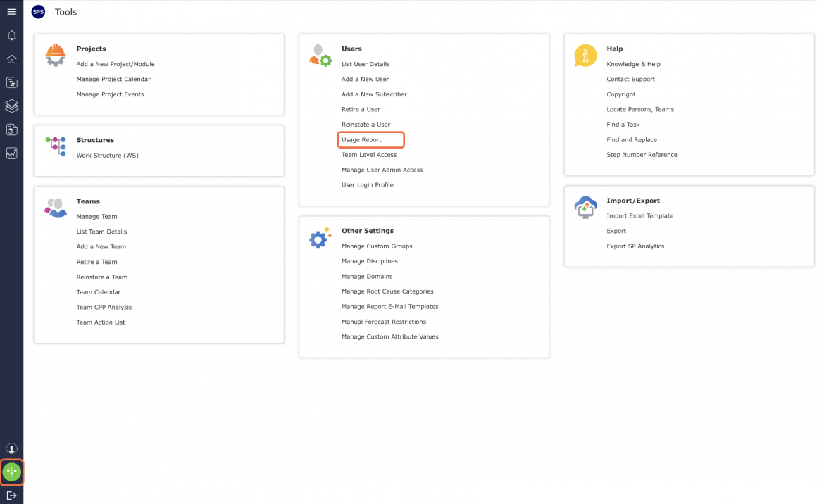Open the hamburger menu icon
The width and height of the screenshot is (824, 504).
pyautogui.click(x=11, y=11)
